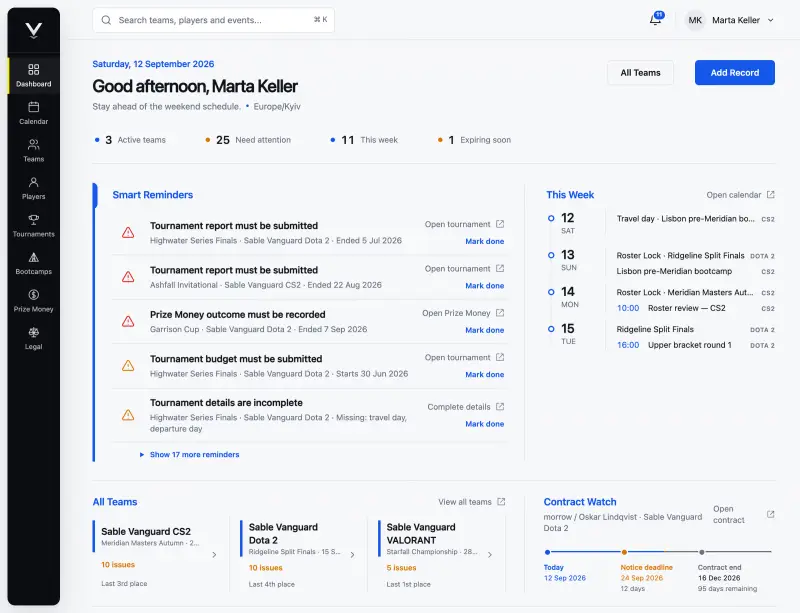Viewport: 800px width, 613px height.
Task: Focus the search teams, players and events field
Action: (214, 20)
